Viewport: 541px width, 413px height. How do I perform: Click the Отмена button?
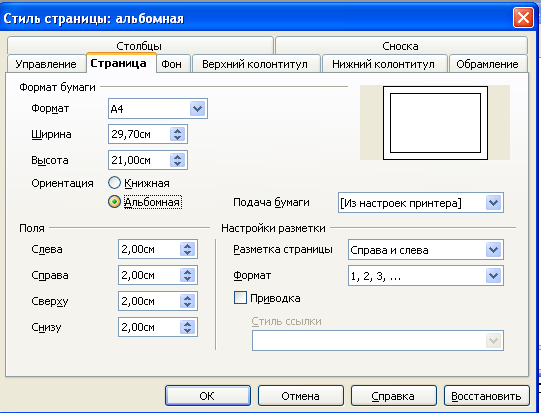tap(301, 395)
